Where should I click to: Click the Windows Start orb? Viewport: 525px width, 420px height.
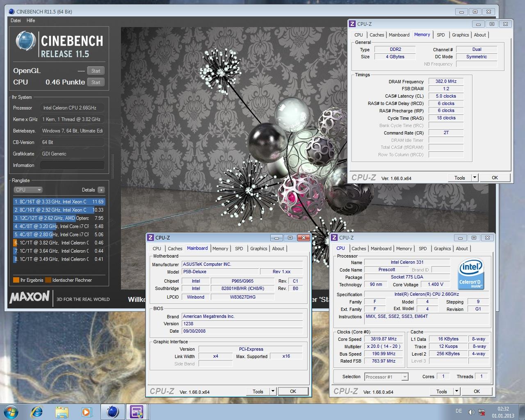click(x=11, y=411)
